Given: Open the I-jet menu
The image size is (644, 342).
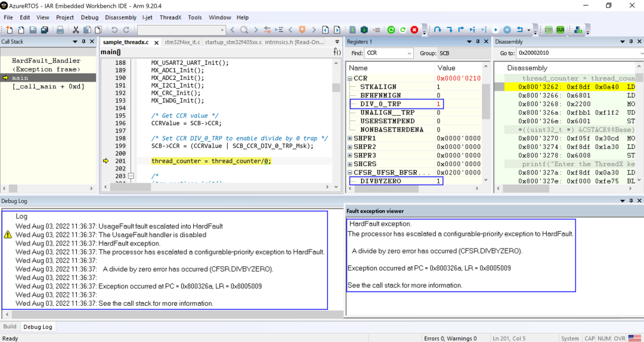Looking at the screenshot, I should coord(148,18).
